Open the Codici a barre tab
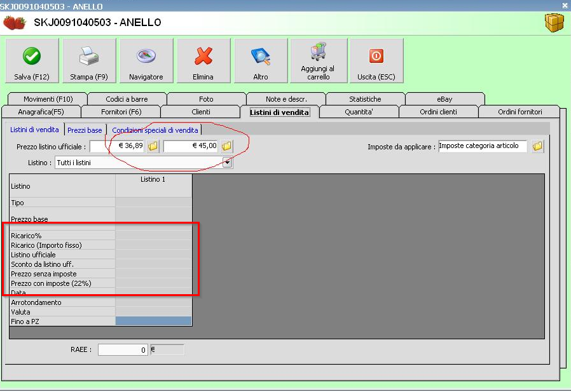Viewport: 571px width, 392px height. (x=127, y=99)
